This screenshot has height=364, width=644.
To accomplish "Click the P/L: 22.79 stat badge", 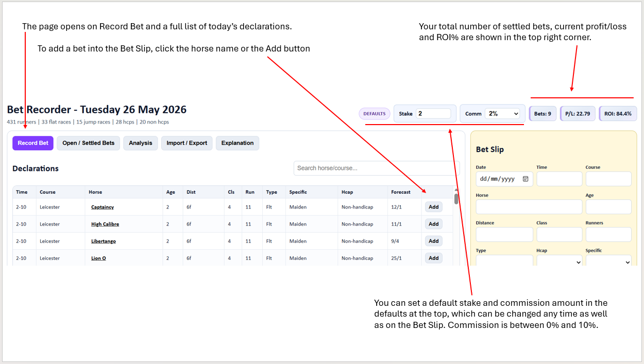I will pos(578,114).
